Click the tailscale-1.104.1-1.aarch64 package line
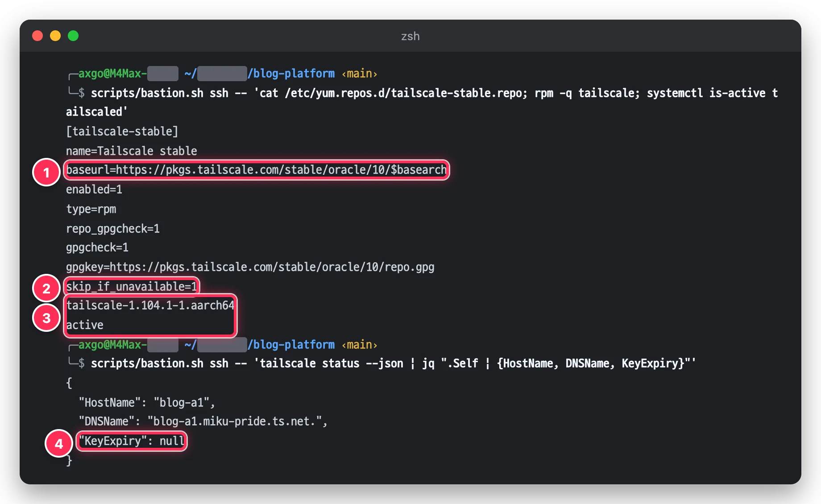 point(150,306)
